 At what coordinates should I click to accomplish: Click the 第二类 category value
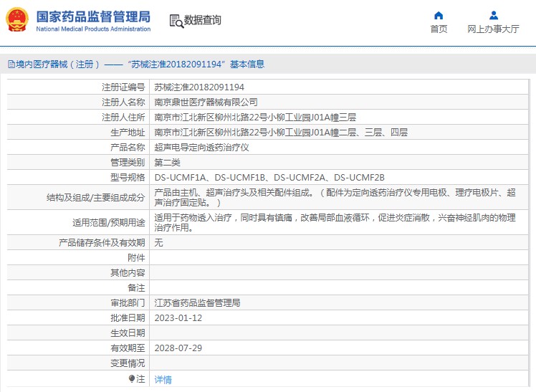pos(167,163)
